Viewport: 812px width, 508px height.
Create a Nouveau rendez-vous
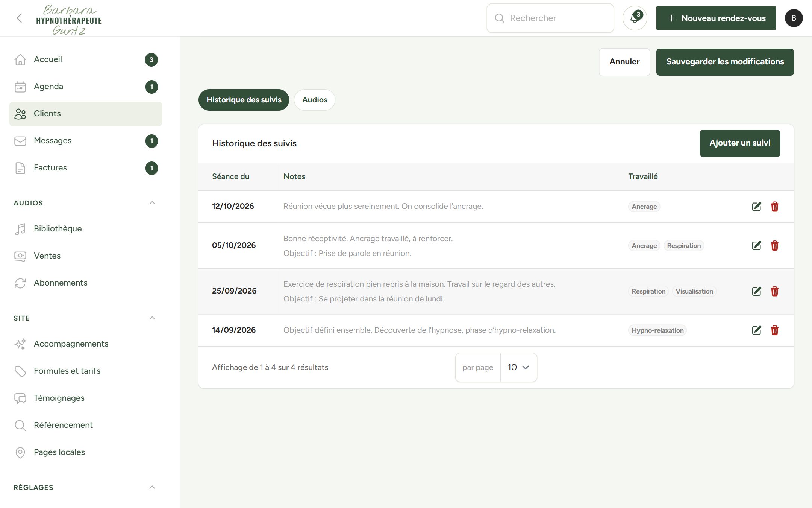(716, 18)
